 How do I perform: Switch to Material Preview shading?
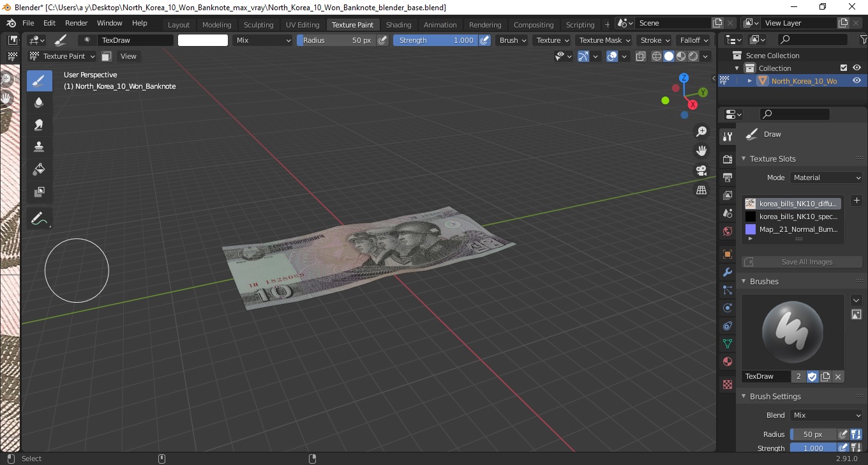(681, 56)
